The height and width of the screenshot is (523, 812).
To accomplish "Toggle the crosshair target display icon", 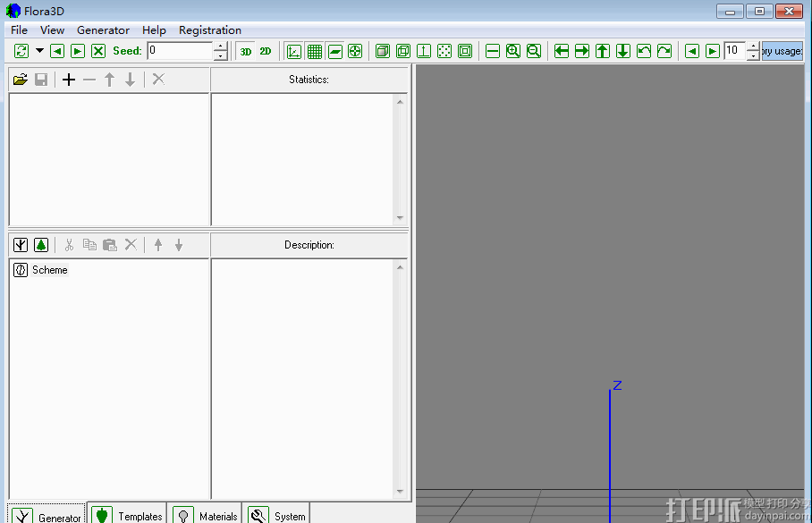I will pos(355,51).
